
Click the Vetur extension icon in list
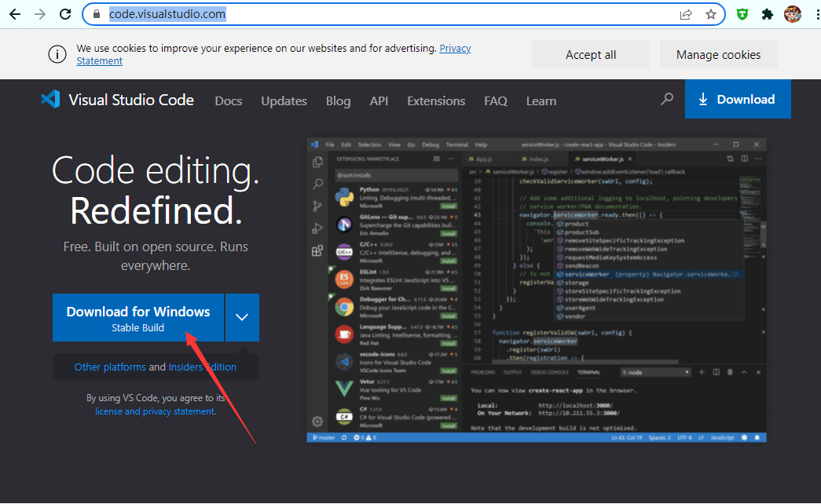344,389
